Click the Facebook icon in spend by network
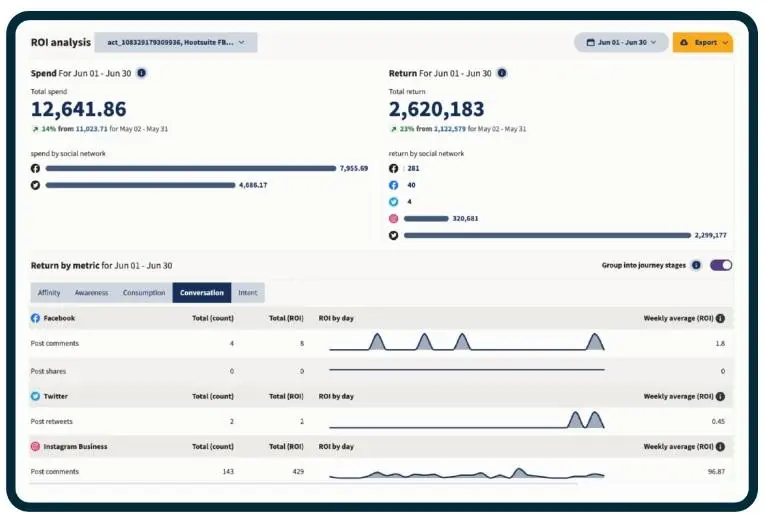The width and height of the screenshot is (765, 517). click(36, 168)
